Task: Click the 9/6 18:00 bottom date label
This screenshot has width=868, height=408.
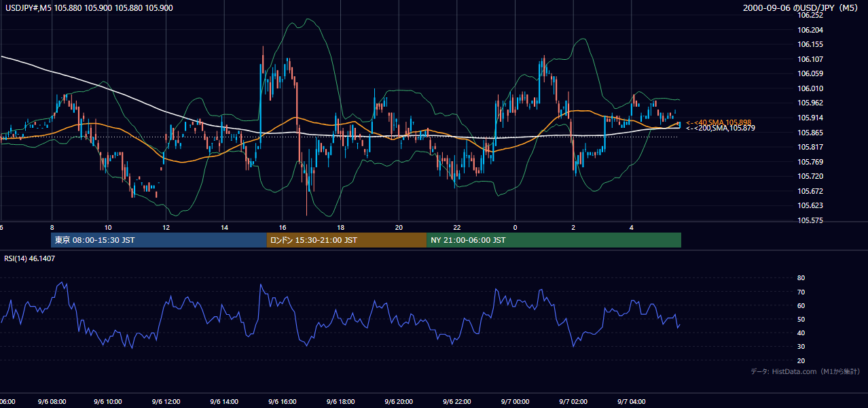Action: coord(341,402)
